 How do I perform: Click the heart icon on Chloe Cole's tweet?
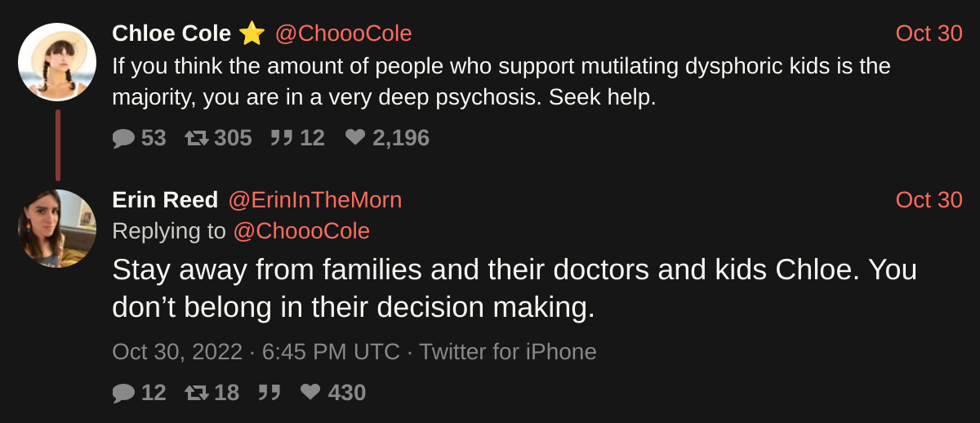click(355, 139)
